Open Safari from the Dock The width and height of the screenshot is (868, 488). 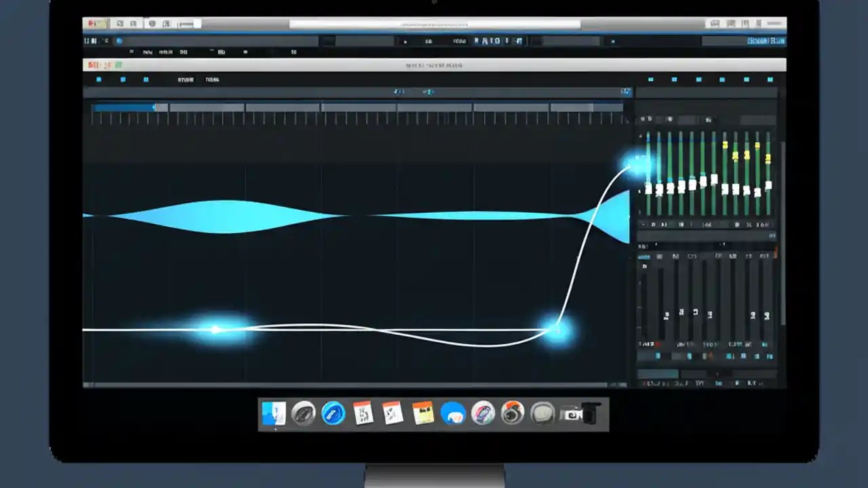[332, 414]
